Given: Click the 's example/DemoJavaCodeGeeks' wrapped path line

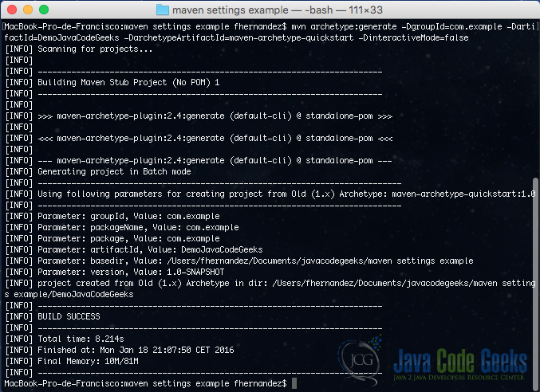Looking at the screenshot, I should [69, 294].
